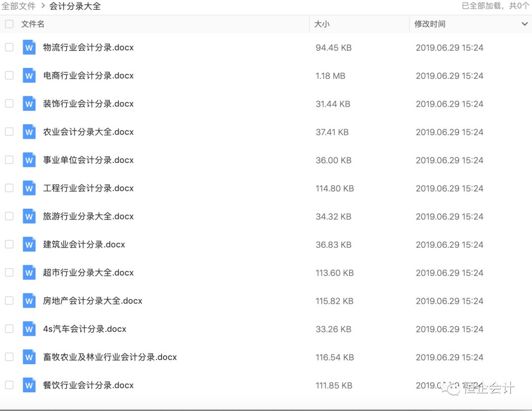Click the Word icon of 农业会计分录大全.docx
The image size is (532, 411).
29,131
